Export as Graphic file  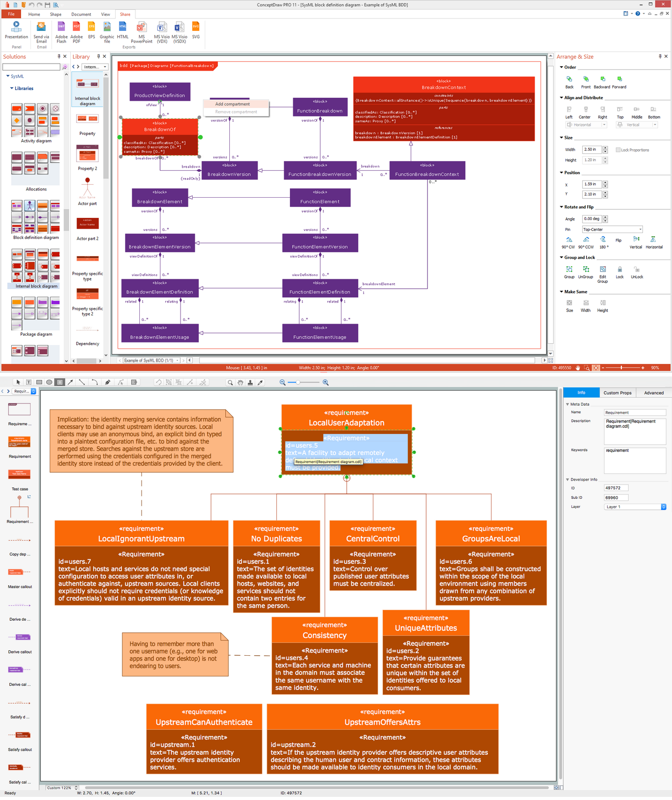coord(107,32)
